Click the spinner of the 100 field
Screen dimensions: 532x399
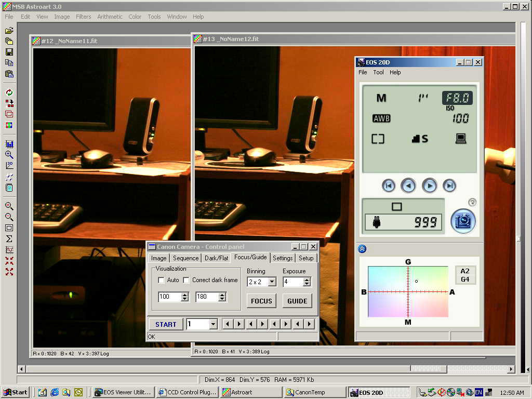(x=184, y=297)
